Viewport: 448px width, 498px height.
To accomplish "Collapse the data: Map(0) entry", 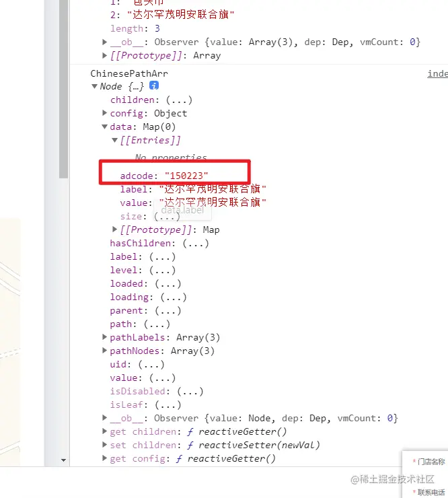I will click(x=104, y=127).
